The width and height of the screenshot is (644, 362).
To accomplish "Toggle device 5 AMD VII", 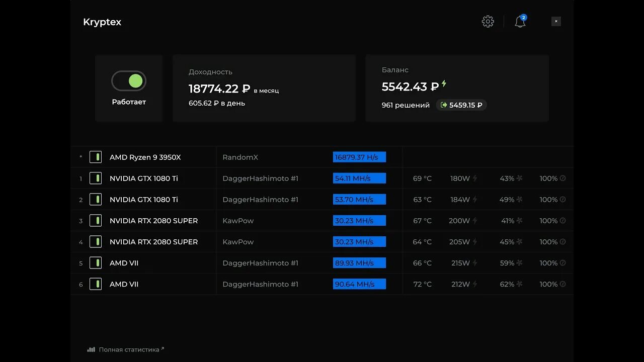I will click(x=96, y=263).
